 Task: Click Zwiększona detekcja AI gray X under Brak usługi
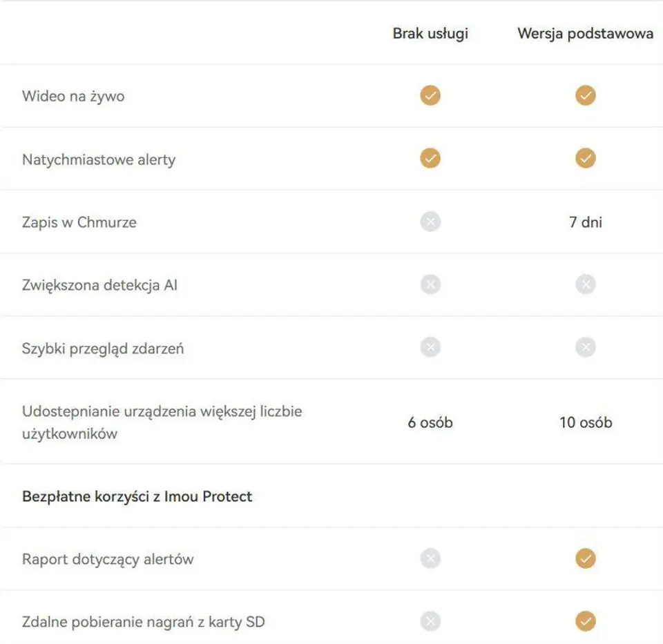click(430, 284)
